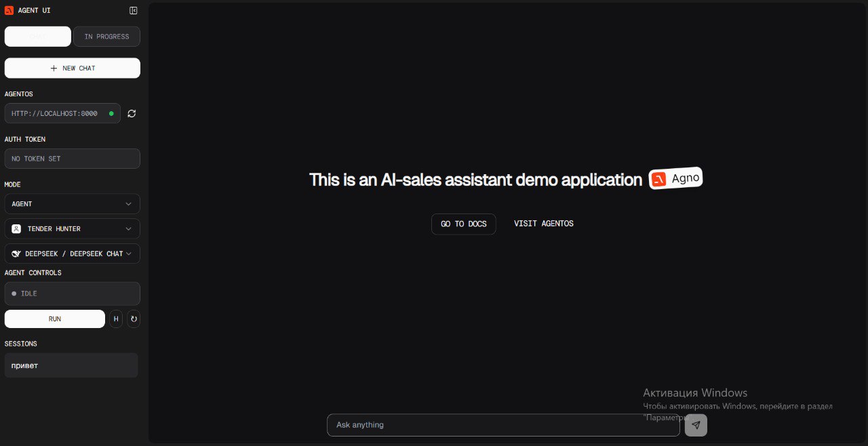Collapse the sidebar using the panel icon
Image resolution: width=868 pixels, height=446 pixels.
click(x=133, y=11)
